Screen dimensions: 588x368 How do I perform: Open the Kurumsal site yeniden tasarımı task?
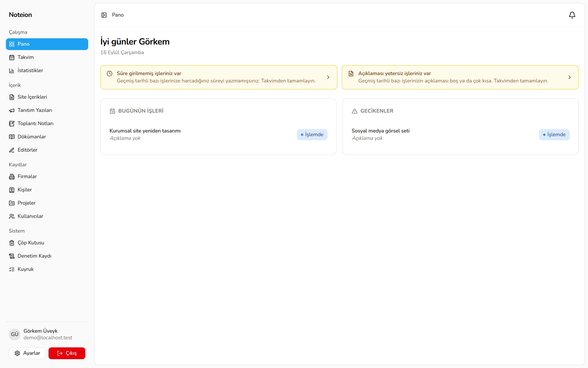point(145,131)
